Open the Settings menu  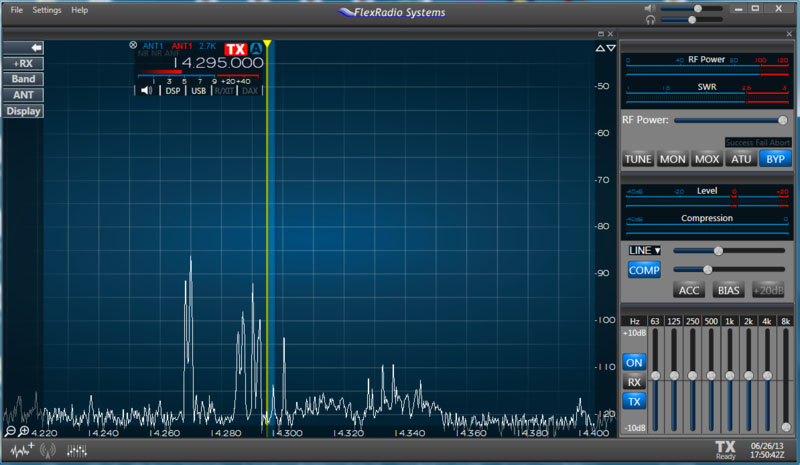47,10
